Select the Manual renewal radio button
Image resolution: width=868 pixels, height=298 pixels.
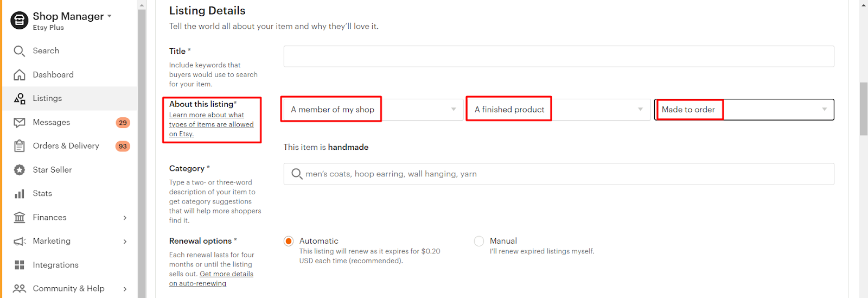point(479,241)
